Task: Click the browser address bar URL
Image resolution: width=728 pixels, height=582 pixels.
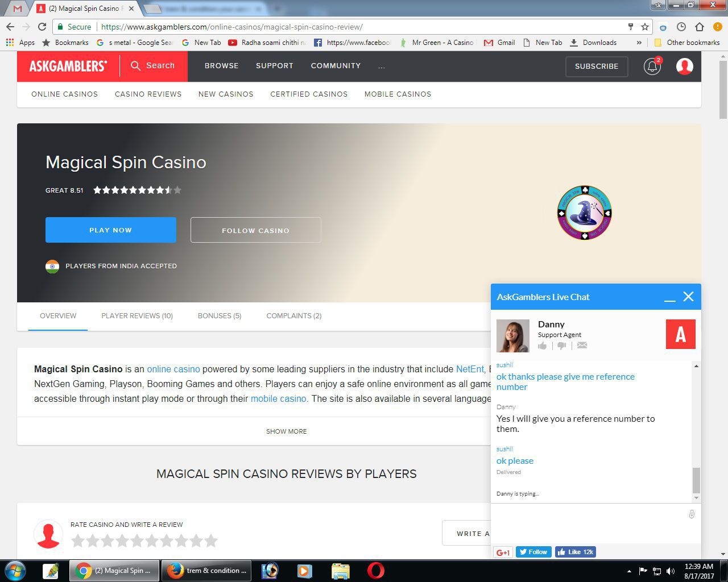Action: click(231, 27)
